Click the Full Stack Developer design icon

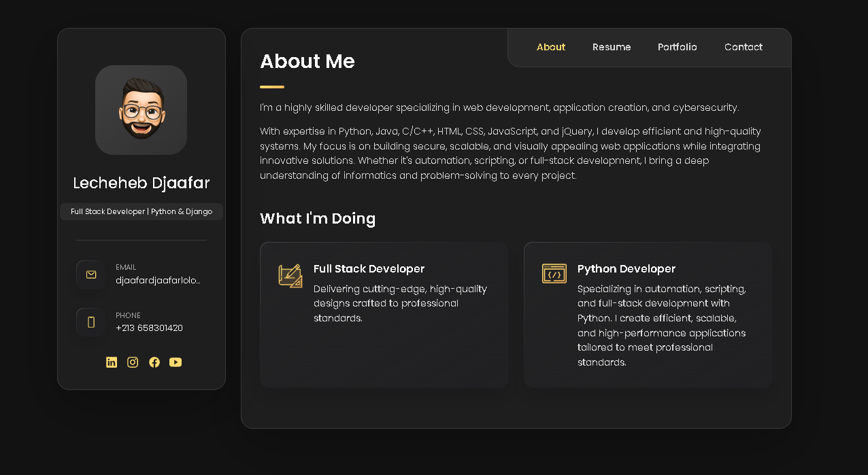pyautogui.click(x=290, y=275)
